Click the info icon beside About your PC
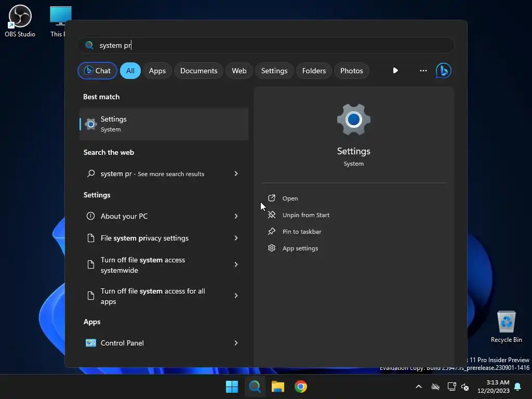Viewport: 532px width, 399px height. pyautogui.click(x=90, y=216)
